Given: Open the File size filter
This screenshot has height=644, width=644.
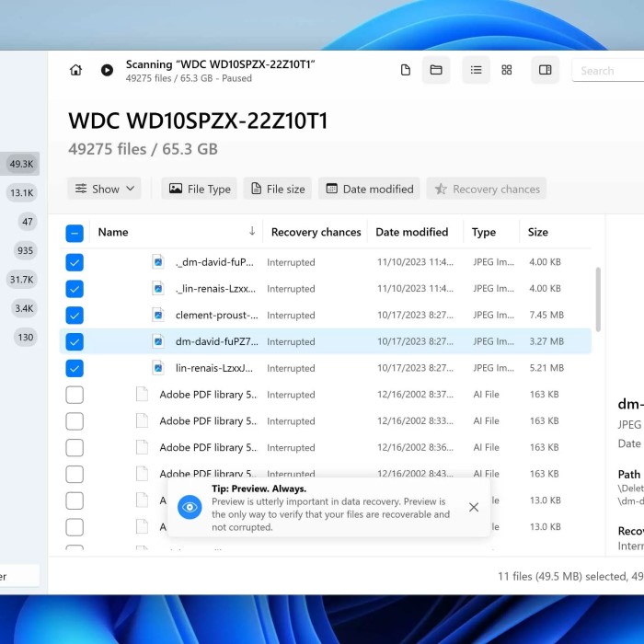Looking at the screenshot, I should pos(278,189).
